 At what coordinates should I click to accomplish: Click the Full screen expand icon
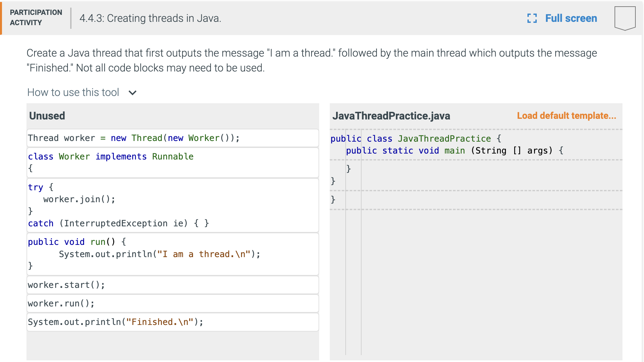(532, 19)
